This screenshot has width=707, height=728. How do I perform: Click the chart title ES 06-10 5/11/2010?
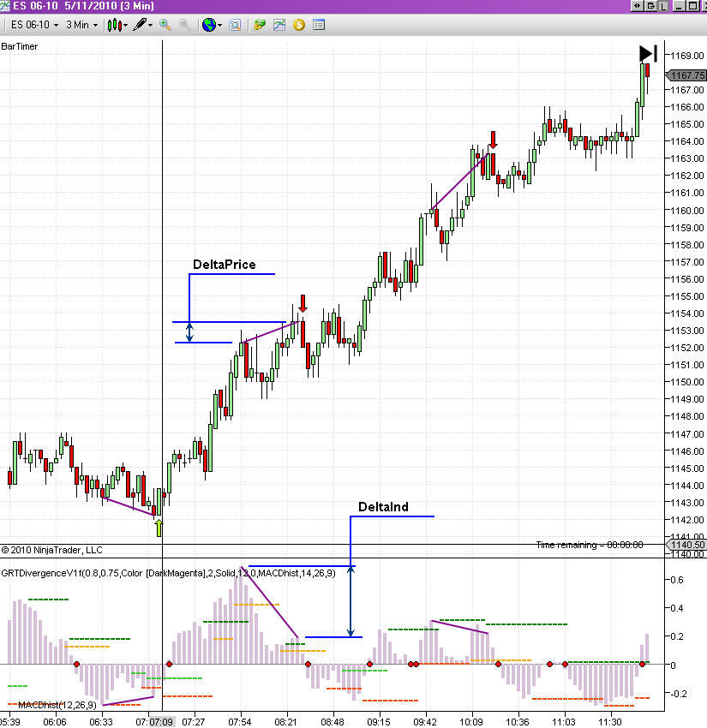click(x=84, y=6)
